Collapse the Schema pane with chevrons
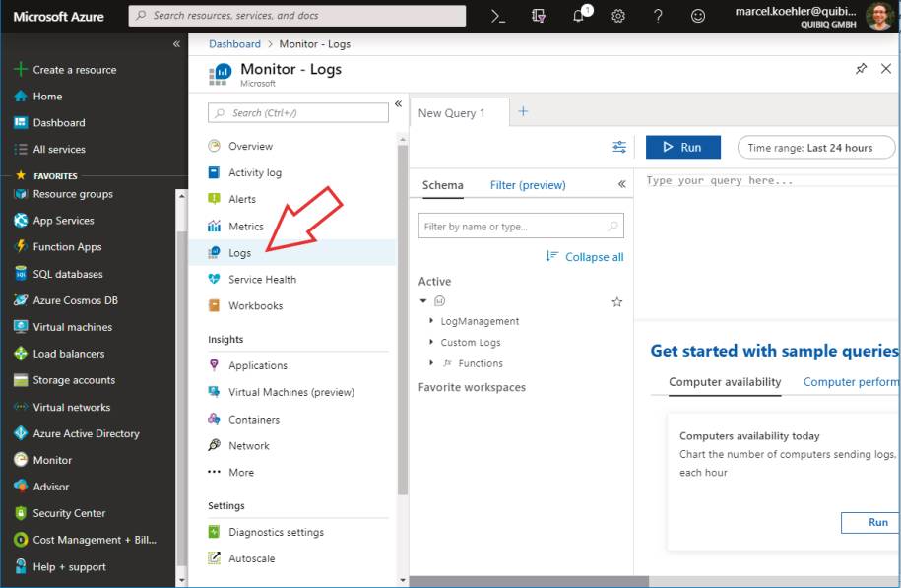The image size is (901, 588). coord(621,184)
